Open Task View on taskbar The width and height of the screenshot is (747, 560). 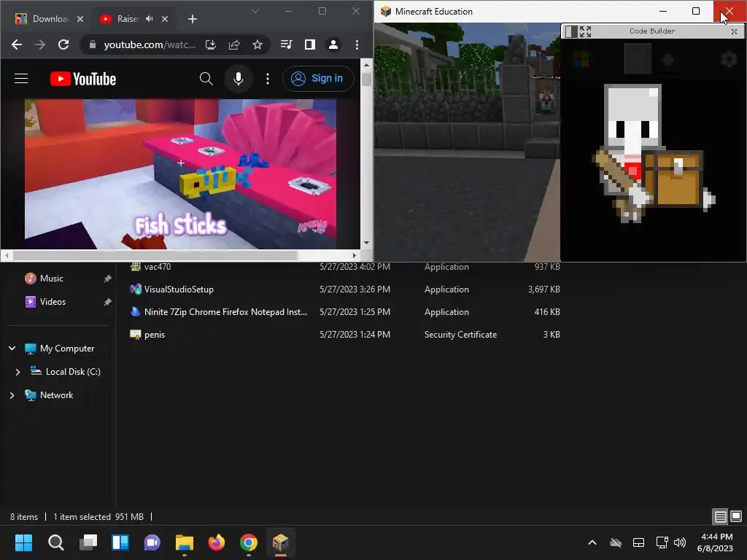point(88,542)
